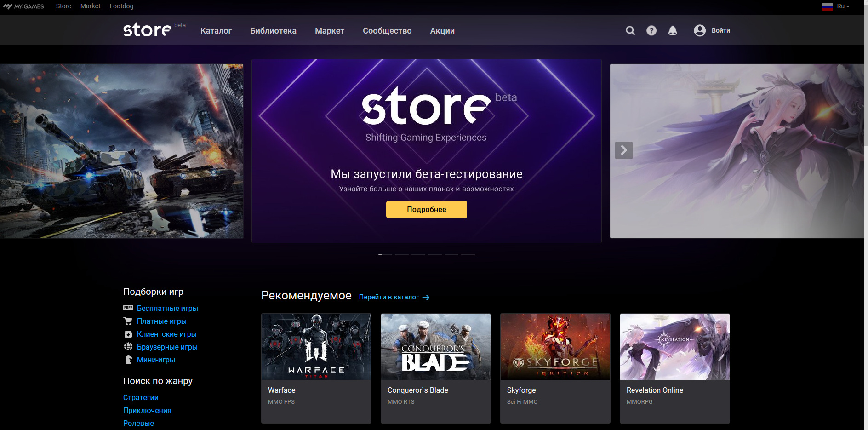Open the notifications bell icon
The width and height of the screenshot is (868, 430).
(x=673, y=30)
